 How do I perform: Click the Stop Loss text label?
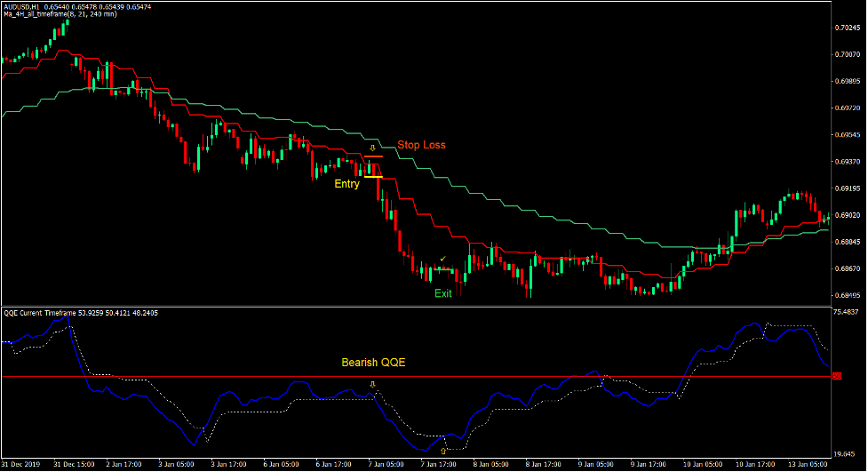click(x=421, y=145)
